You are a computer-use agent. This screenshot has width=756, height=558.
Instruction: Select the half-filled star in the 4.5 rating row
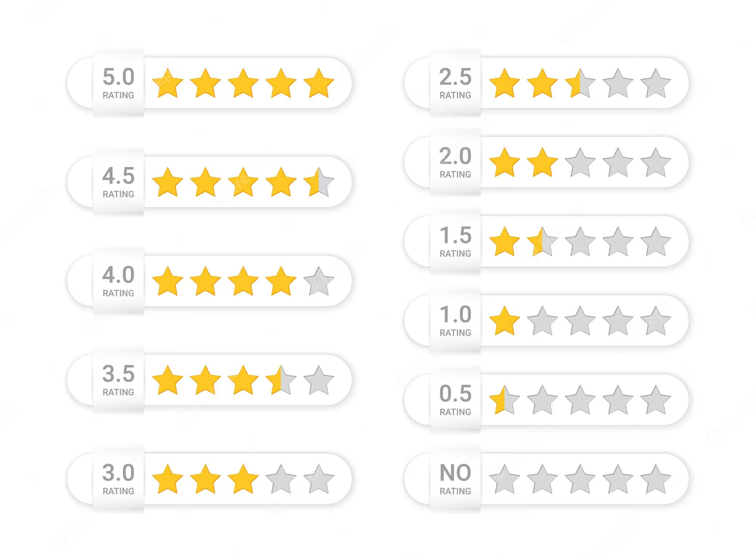pyautogui.click(x=319, y=183)
